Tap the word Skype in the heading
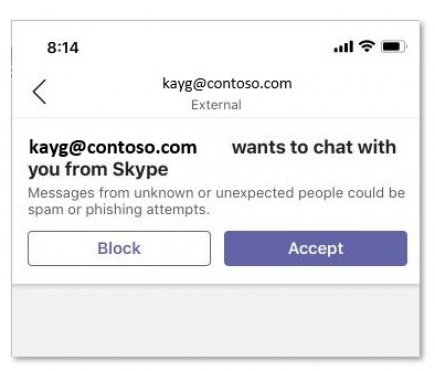The height and width of the screenshot is (371, 435). coord(140,169)
